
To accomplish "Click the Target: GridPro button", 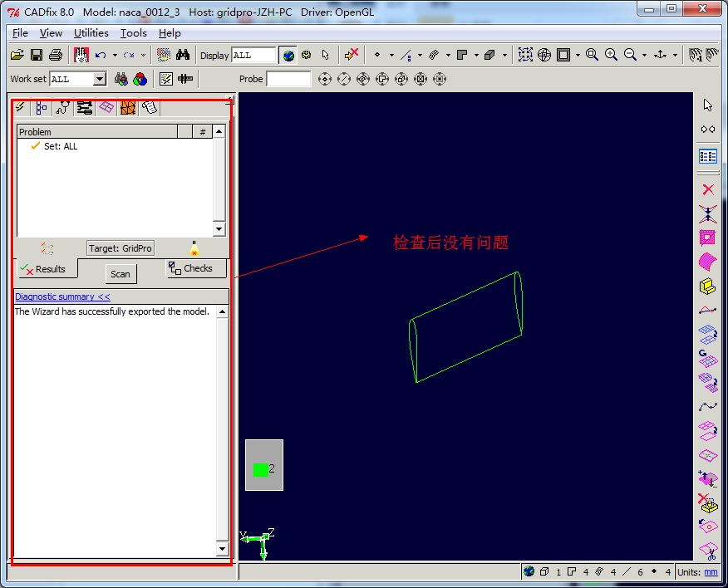I will point(121,248).
